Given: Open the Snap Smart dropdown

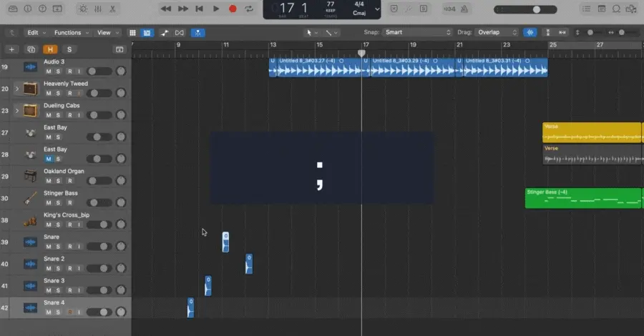Looking at the screenshot, I should 417,32.
